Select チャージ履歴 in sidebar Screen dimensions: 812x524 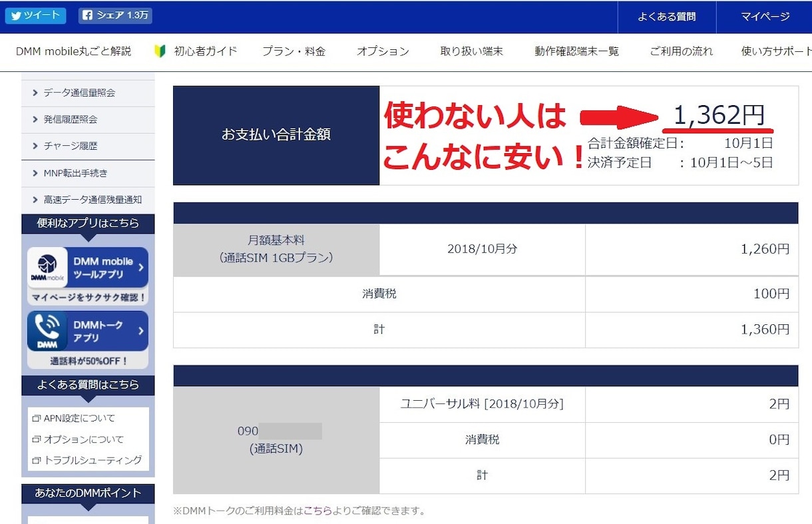tap(88, 146)
